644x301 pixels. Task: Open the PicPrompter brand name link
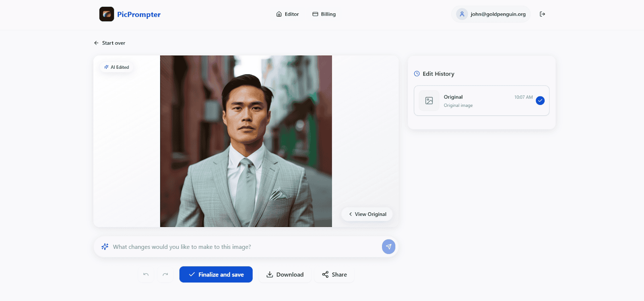139,14
